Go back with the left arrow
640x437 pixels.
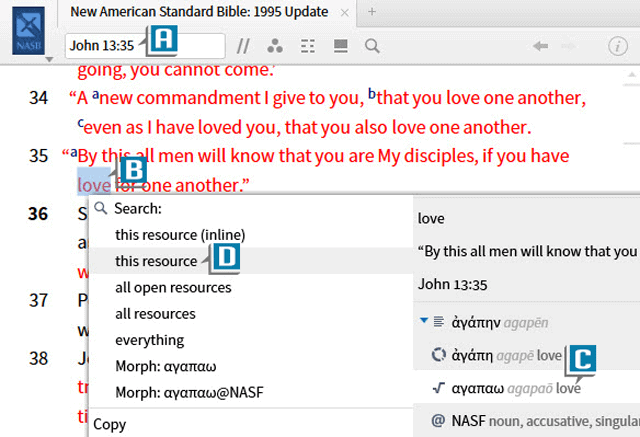pos(540,46)
